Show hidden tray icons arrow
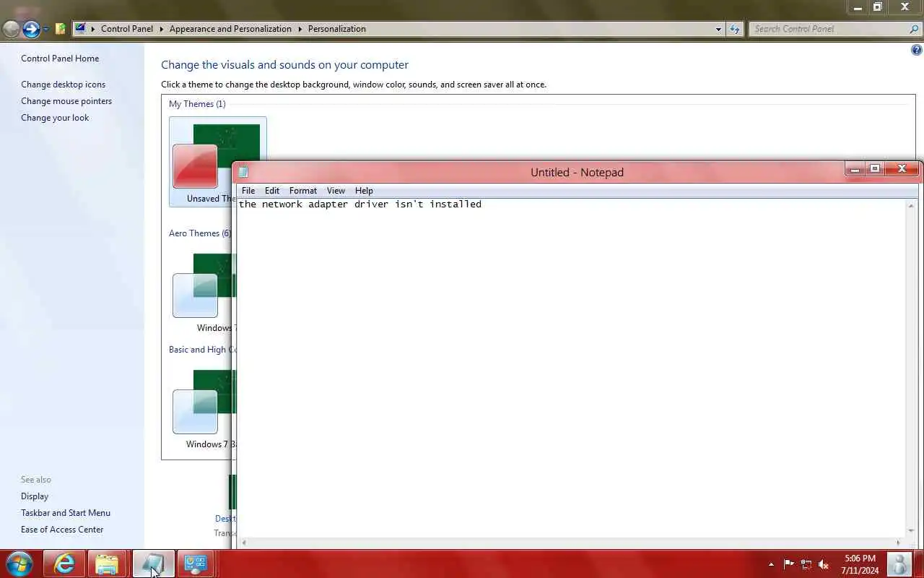Image resolution: width=924 pixels, height=578 pixels. pyautogui.click(x=771, y=564)
